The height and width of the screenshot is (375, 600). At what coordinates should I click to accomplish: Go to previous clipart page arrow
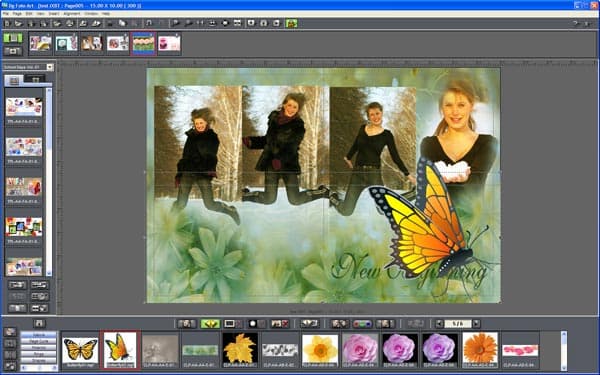(x=439, y=324)
